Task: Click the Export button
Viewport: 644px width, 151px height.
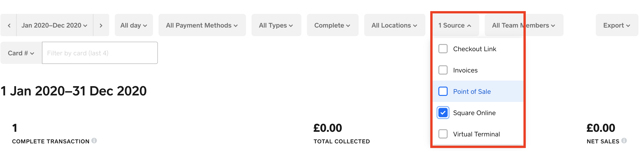Action: 616,25
